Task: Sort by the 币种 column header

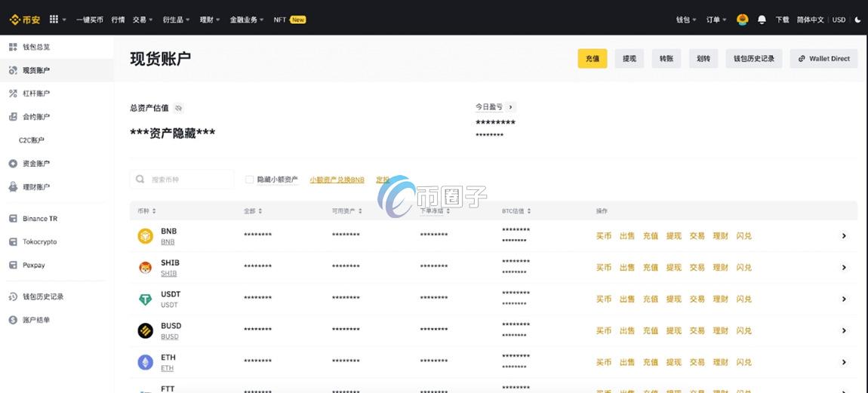Action: pyautogui.click(x=146, y=211)
